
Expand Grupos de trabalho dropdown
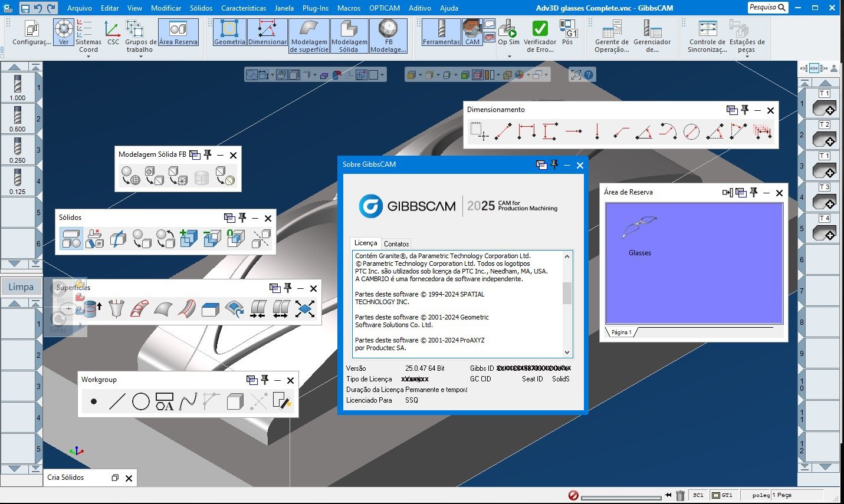click(x=140, y=57)
